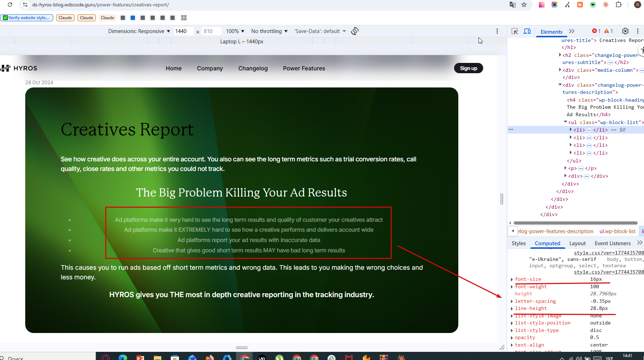Click the viewport width field showing 1440
The image size is (644, 360).
point(183,31)
